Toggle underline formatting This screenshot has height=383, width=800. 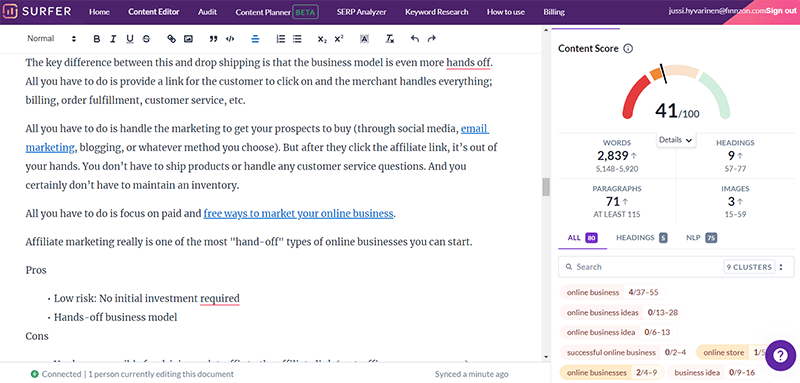point(130,39)
